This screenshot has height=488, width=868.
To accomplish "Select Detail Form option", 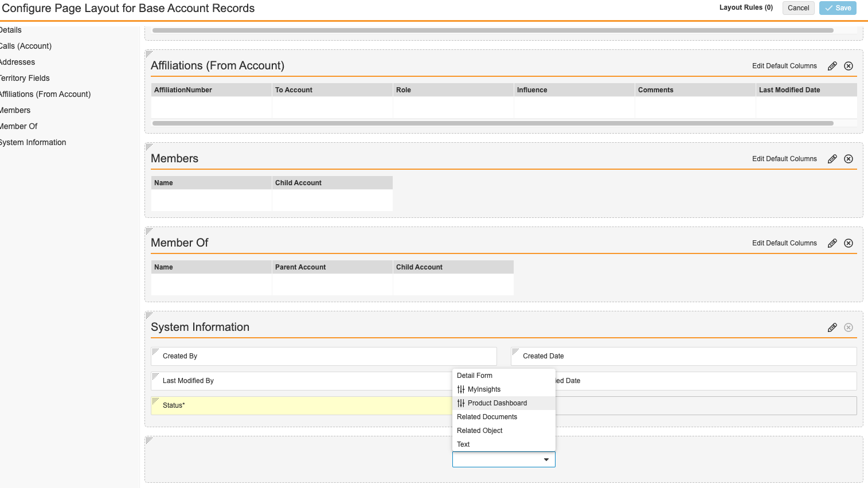I will pos(475,376).
